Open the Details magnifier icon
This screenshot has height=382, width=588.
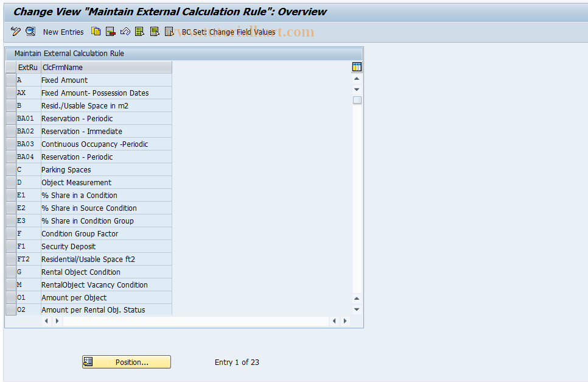pyautogui.click(x=30, y=32)
